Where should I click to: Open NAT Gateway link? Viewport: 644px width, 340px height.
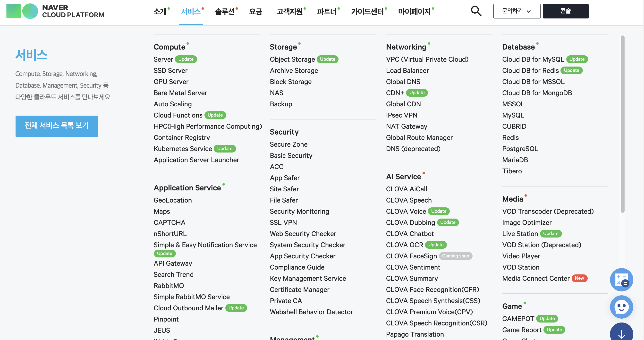[407, 127]
